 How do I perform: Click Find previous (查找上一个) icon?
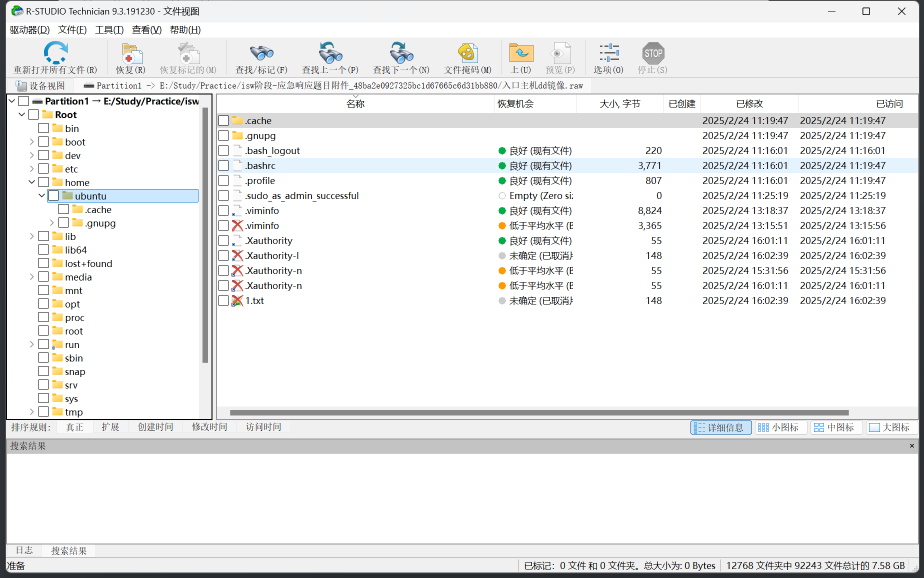(x=330, y=53)
